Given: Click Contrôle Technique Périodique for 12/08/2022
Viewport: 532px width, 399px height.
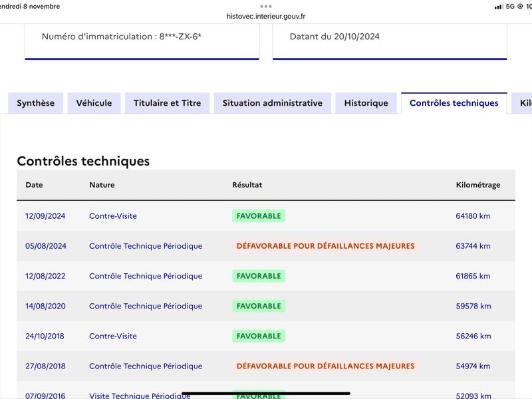Looking at the screenshot, I should tap(146, 276).
